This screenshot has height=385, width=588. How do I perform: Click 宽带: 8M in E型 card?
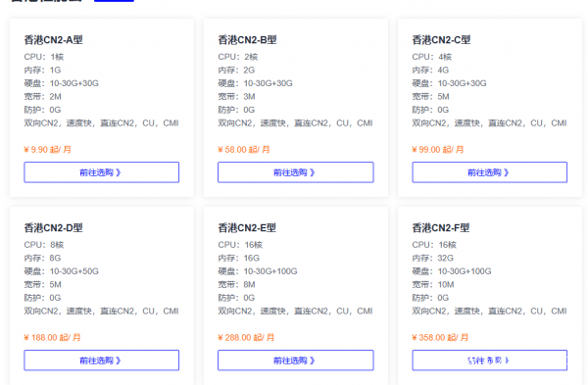(236, 284)
